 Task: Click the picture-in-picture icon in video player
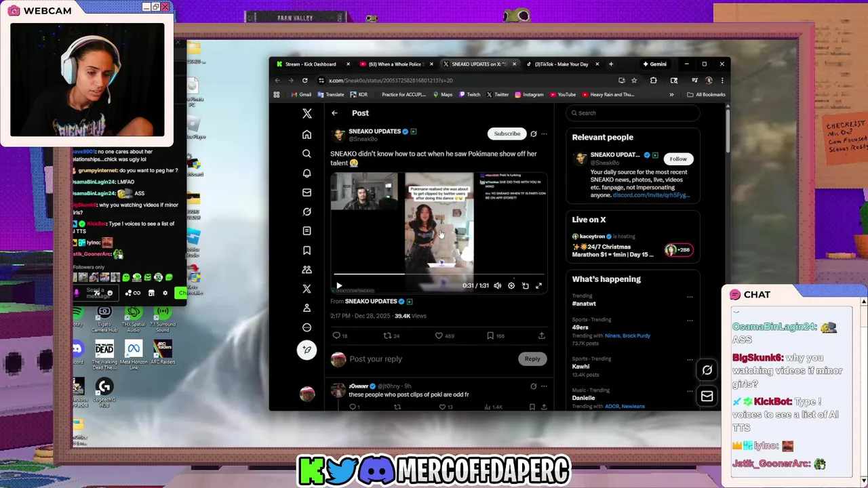[525, 286]
